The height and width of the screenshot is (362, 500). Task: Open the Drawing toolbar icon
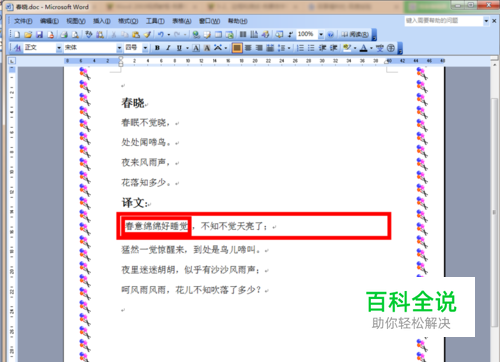click(x=265, y=34)
